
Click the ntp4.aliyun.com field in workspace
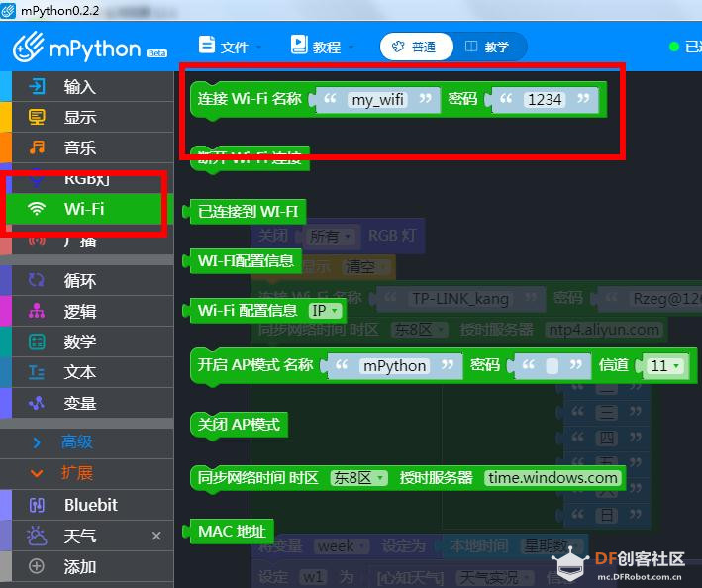point(604,330)
